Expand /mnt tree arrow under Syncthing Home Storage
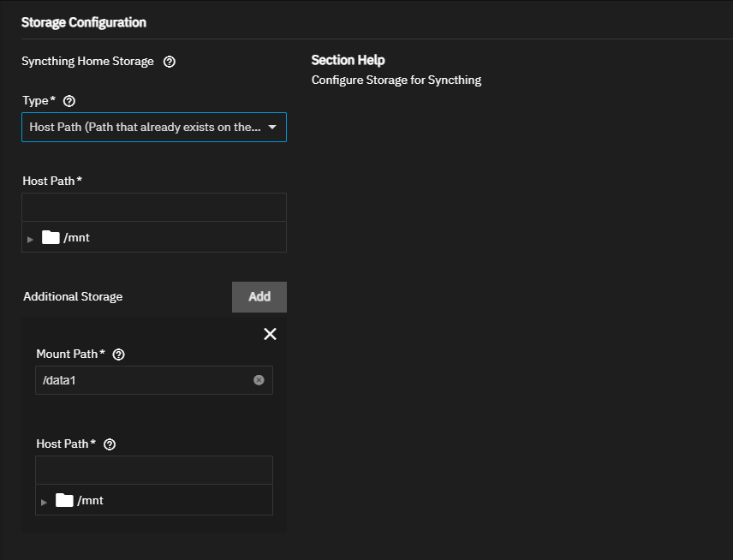 tap(31, 239)
